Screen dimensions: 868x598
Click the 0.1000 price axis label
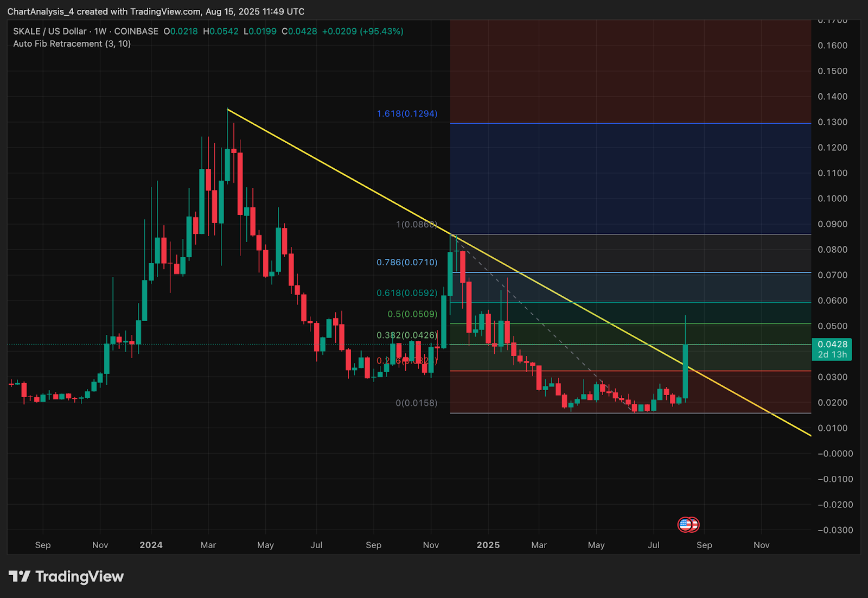(x=833, y=199)
